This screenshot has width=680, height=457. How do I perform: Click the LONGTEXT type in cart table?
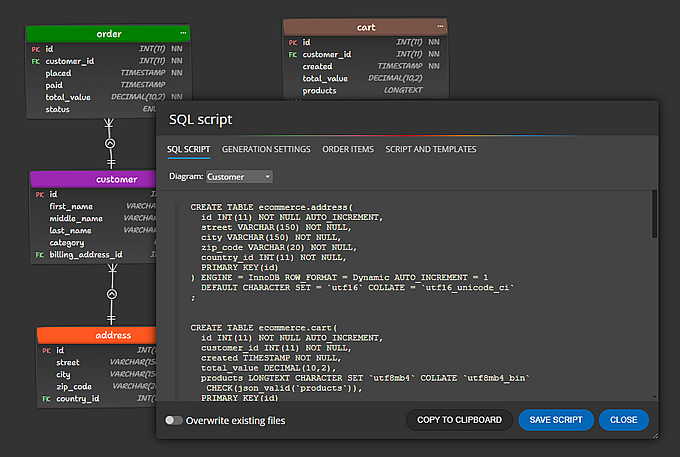[x=403, y=90]
